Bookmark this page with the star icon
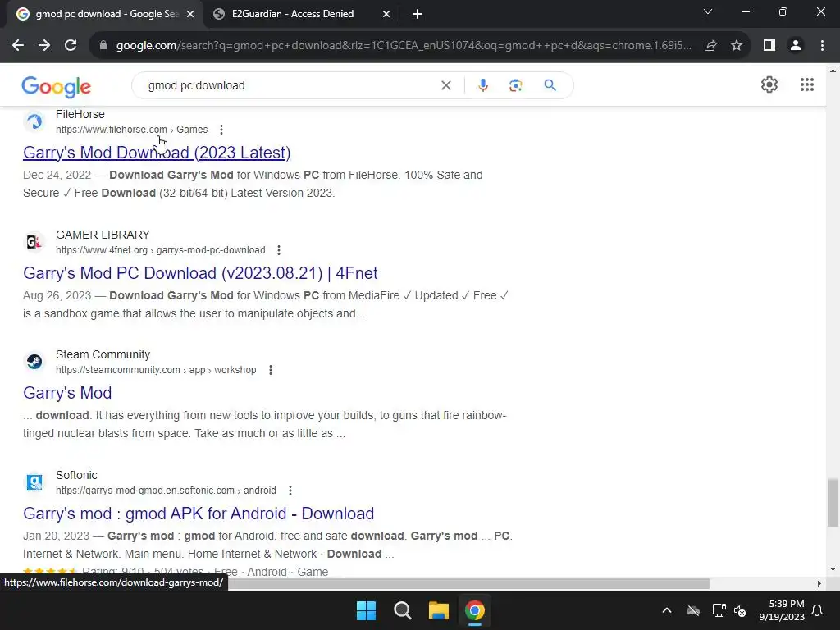This screenshot has height=630, width=840. [x=737, y=46]
